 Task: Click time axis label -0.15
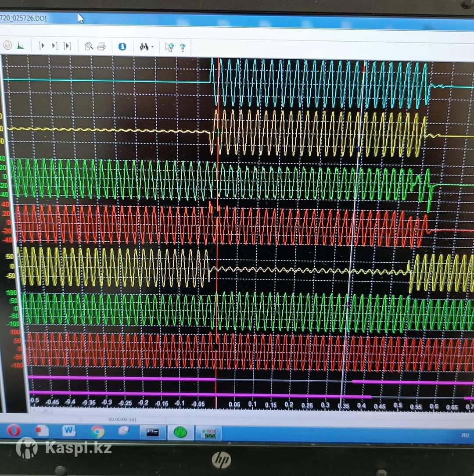[x=161, y=404]
